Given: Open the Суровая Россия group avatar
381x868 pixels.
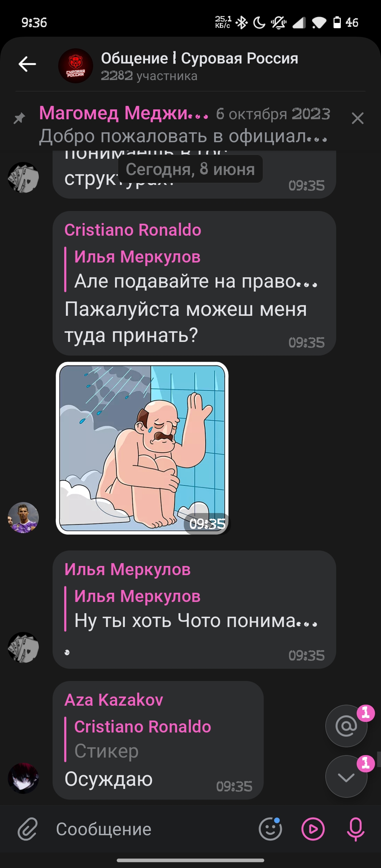Looking at the screenshot, I should 75,66.
